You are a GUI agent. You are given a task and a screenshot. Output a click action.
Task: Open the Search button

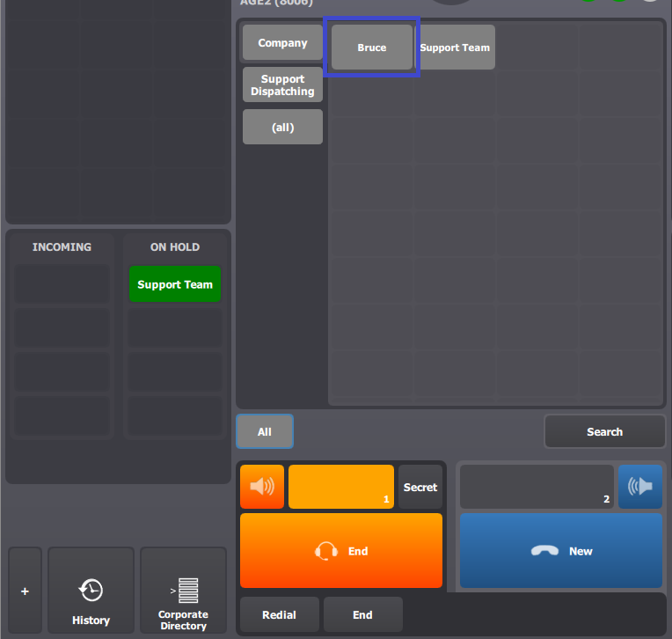click(605, 431)
